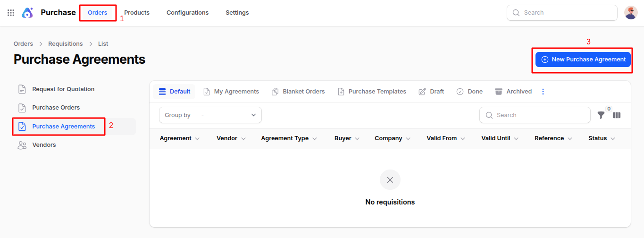Sort by the Status column chevron

[x=613, y=139]
